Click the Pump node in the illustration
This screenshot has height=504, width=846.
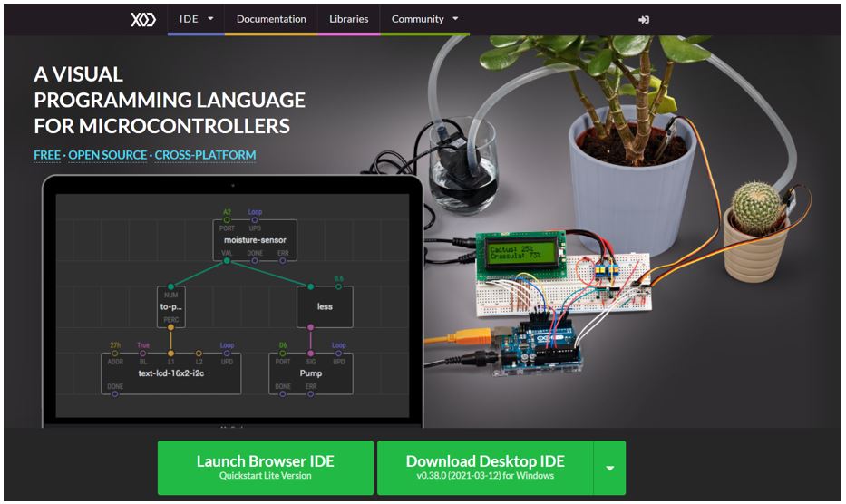[x=311, y=373]
